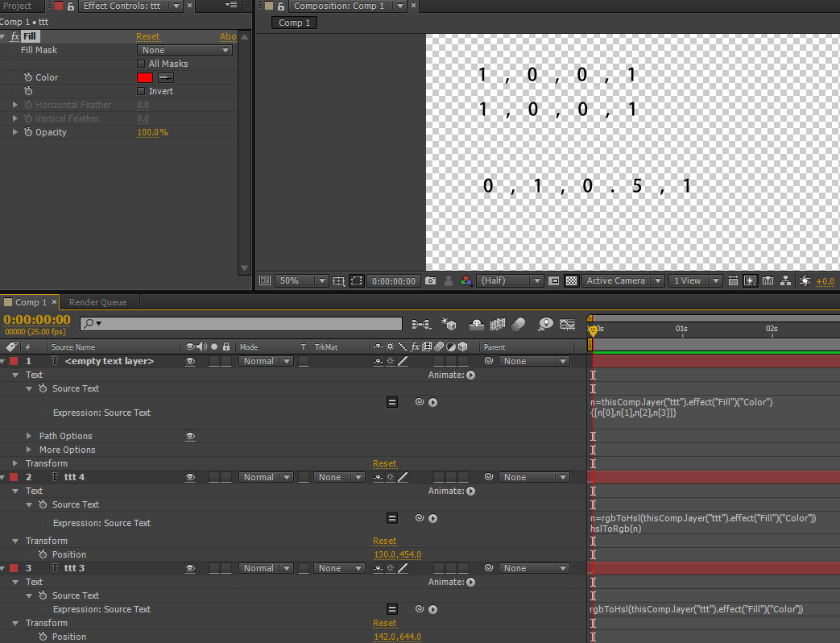
Task: Open the Fill Mask dropdown
Action: tap(184, 50)
